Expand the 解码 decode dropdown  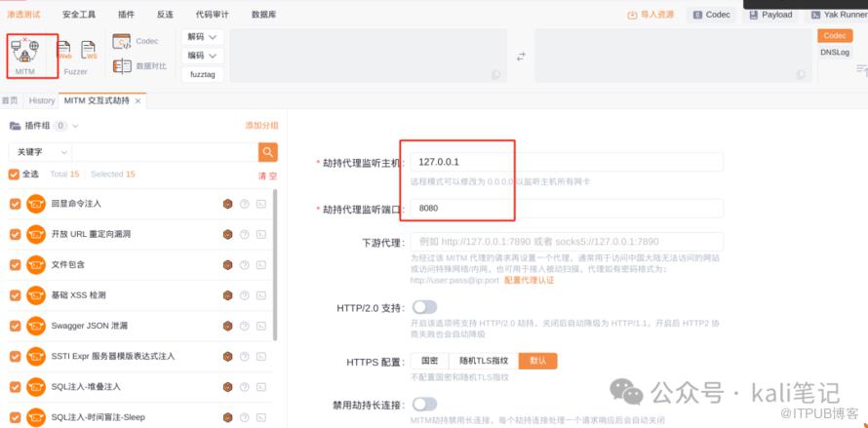pyautogui.click(x=202, y=37)
